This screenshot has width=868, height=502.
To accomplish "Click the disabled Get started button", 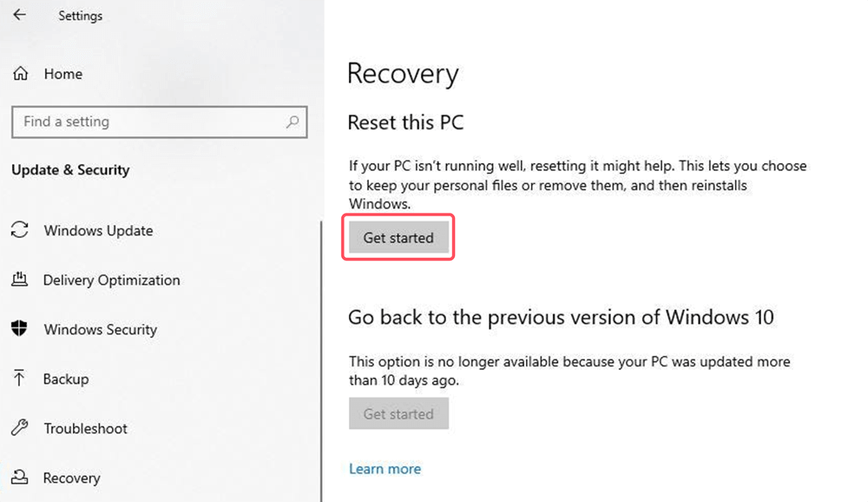I will 398,413.
